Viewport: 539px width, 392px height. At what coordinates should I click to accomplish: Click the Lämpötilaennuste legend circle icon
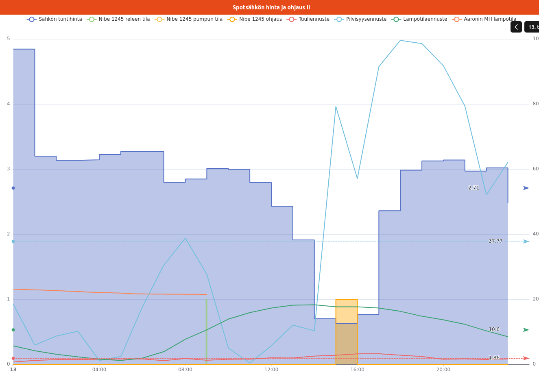coord(396,20)
